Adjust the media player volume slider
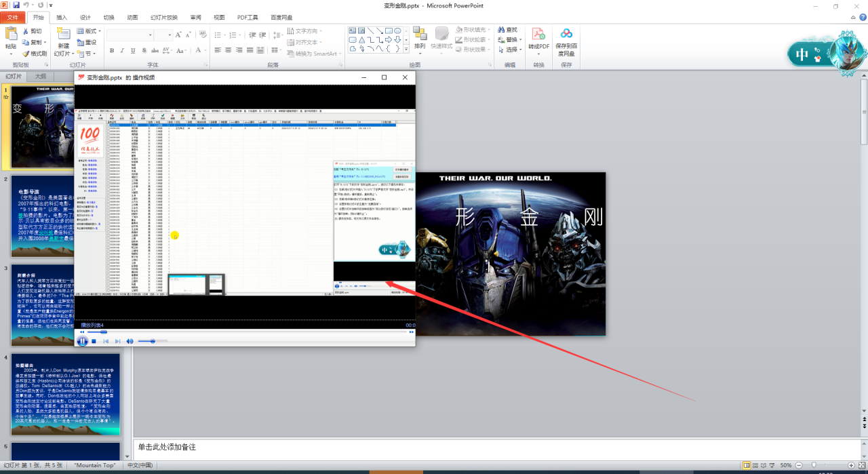 coord(152,341)
